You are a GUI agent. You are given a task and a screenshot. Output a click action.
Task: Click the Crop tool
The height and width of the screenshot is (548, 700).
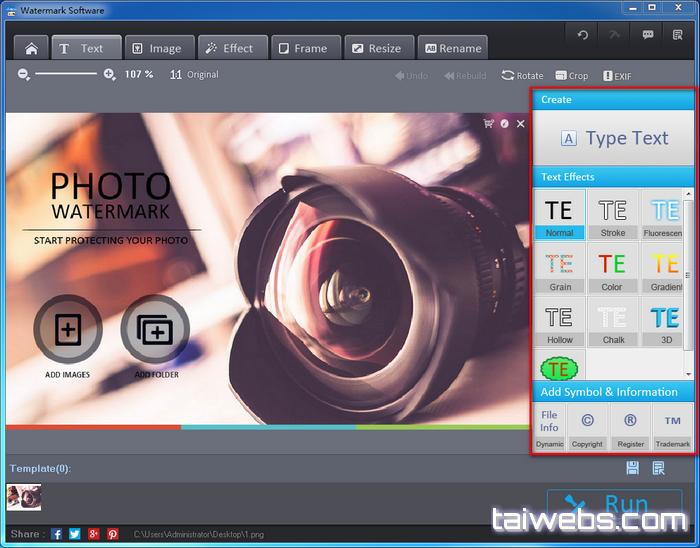click(572, 75)
